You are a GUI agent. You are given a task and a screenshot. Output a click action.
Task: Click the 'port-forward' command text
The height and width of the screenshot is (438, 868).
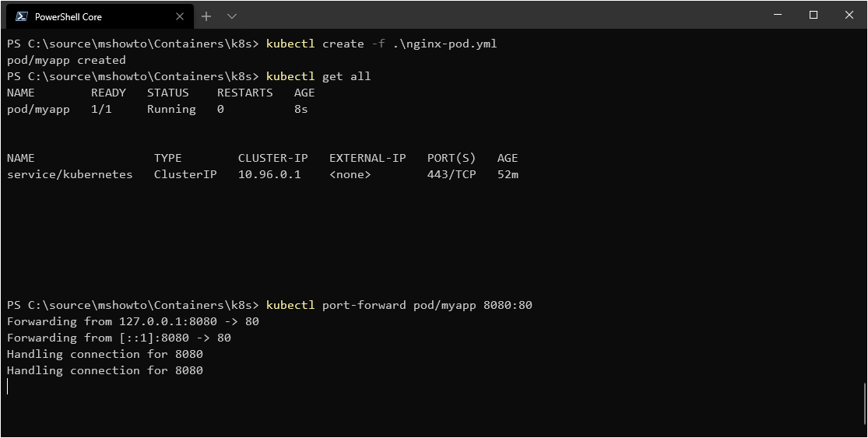click(364, 305)
